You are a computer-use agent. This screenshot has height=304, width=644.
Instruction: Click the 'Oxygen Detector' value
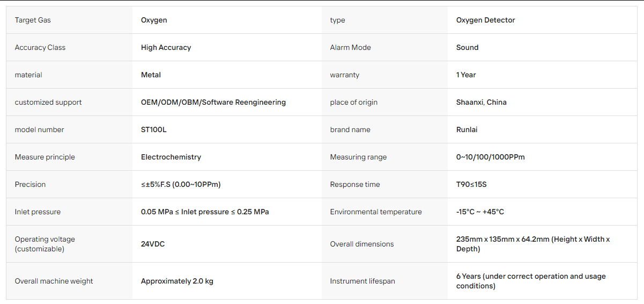(486, 20)
